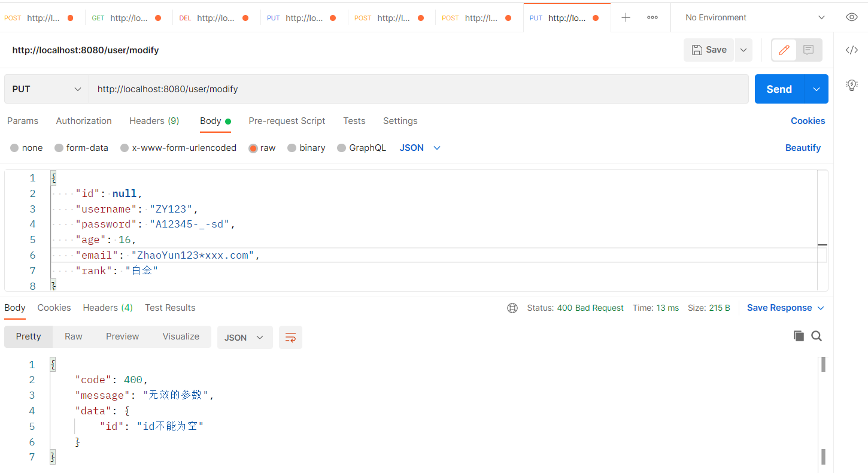Open the request Params tab
This screenshot has height=473, width=868.
23,121
